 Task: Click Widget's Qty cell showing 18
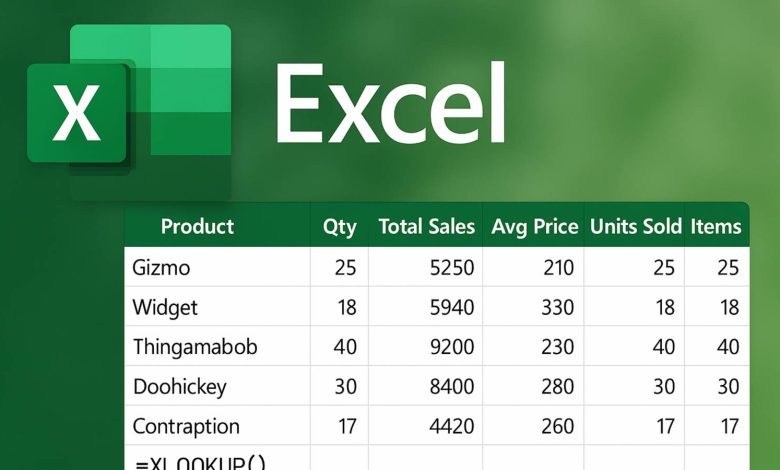pos(346,307)
